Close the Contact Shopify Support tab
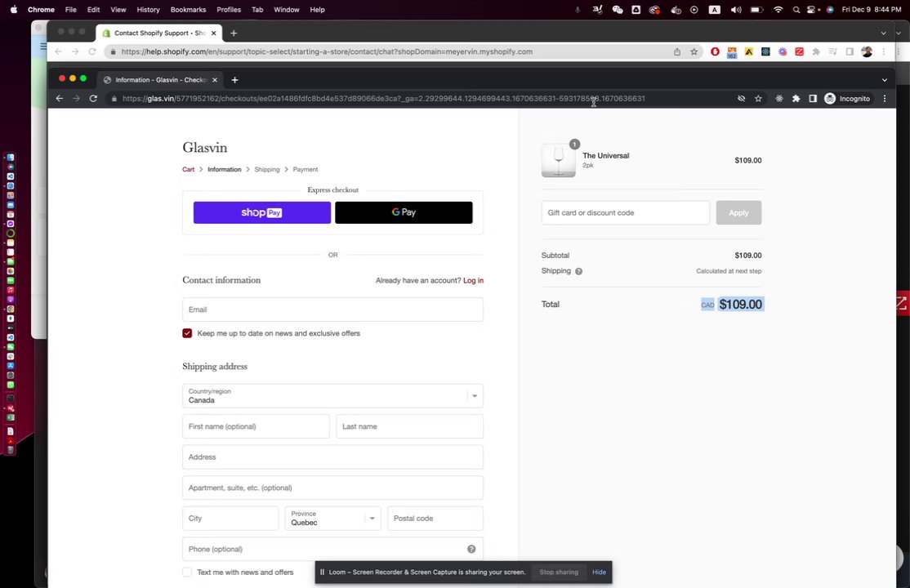This screenshot has width=910, height=588. point(213,33)
